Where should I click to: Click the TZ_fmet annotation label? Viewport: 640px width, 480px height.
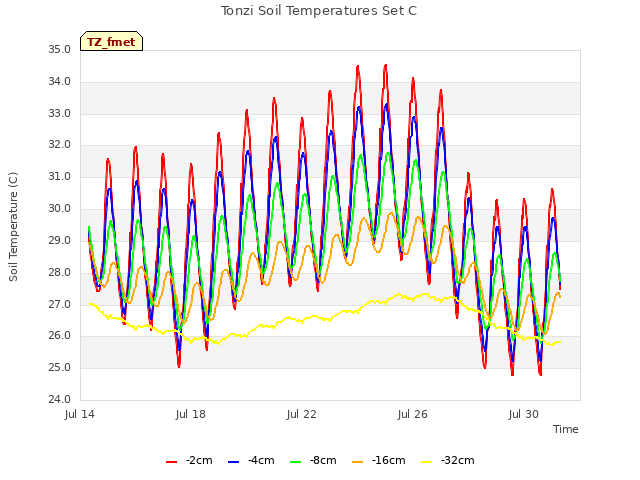click(x=111, y=42)
